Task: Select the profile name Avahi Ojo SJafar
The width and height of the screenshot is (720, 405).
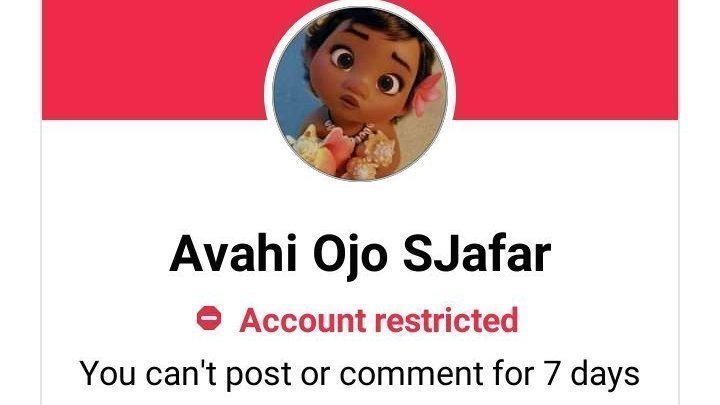Action: pos(360,254)
